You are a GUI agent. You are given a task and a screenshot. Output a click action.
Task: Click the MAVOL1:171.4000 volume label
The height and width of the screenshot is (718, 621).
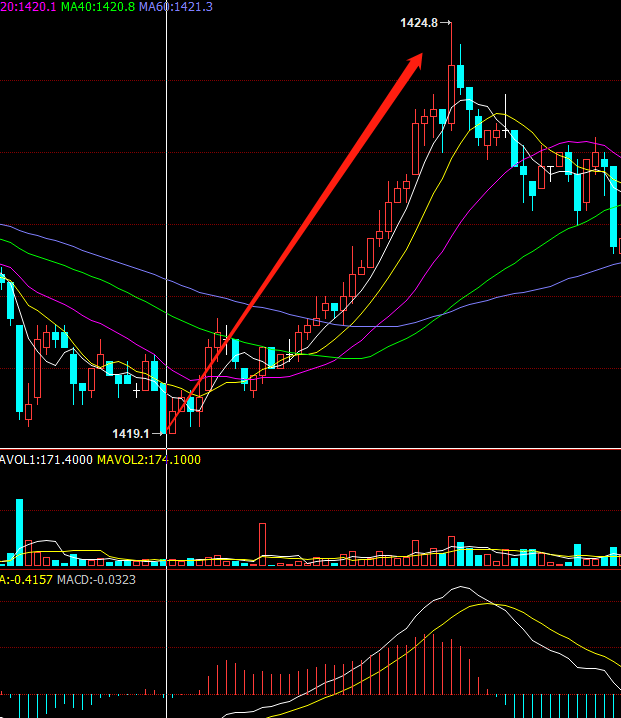click(46, 460)
